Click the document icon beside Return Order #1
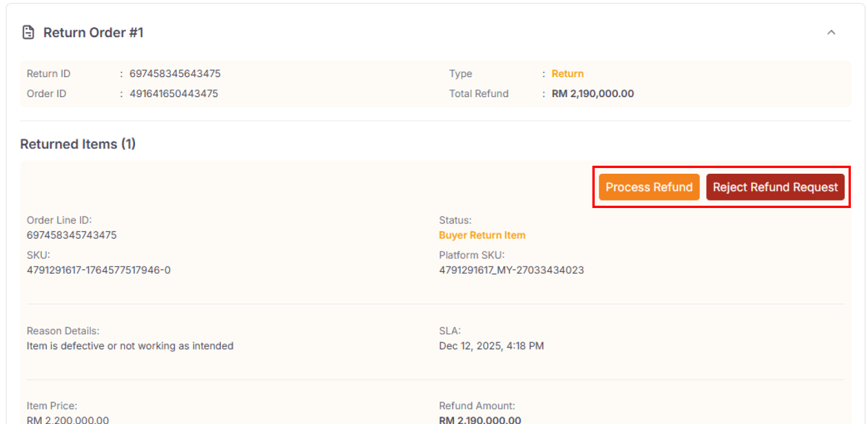Viewport: 868px width, 424px height. tap(28, 32)
